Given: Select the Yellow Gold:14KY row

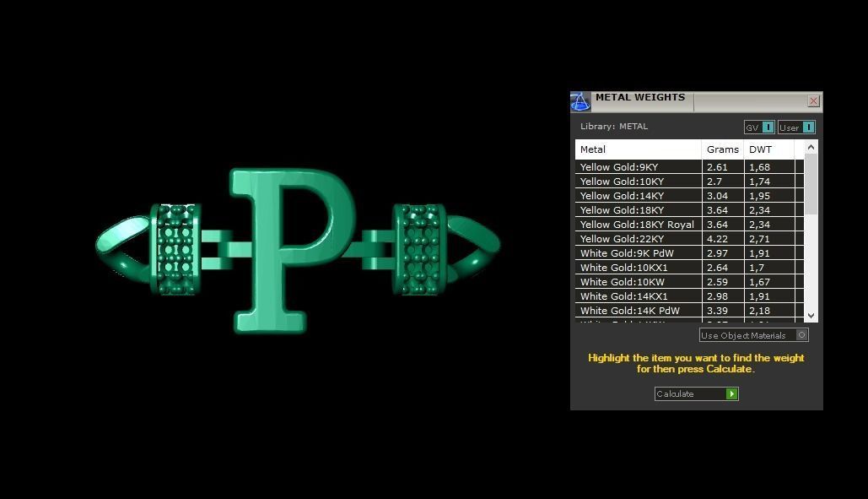Looking at the screenshot, I should 689,196.
